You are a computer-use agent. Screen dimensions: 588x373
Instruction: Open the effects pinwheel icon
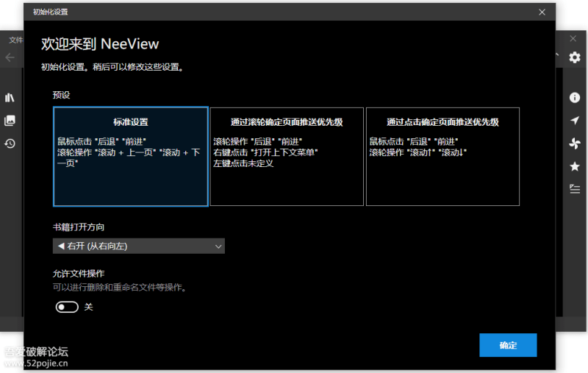(x=575, y=143)
